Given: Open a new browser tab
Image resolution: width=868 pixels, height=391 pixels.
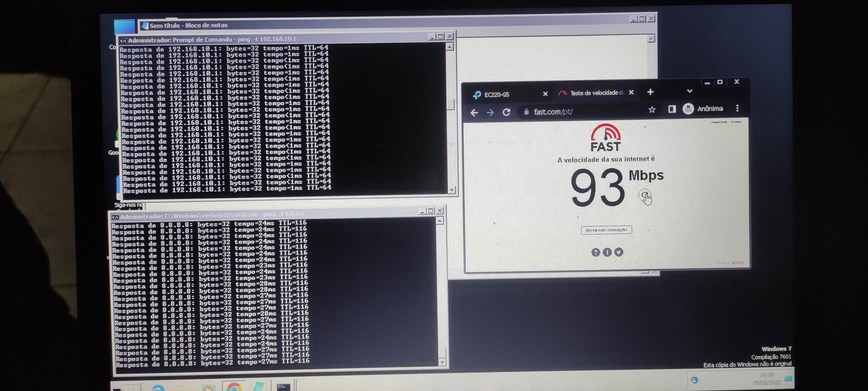Looking at the screenshot, I should [x=650, y=92].
